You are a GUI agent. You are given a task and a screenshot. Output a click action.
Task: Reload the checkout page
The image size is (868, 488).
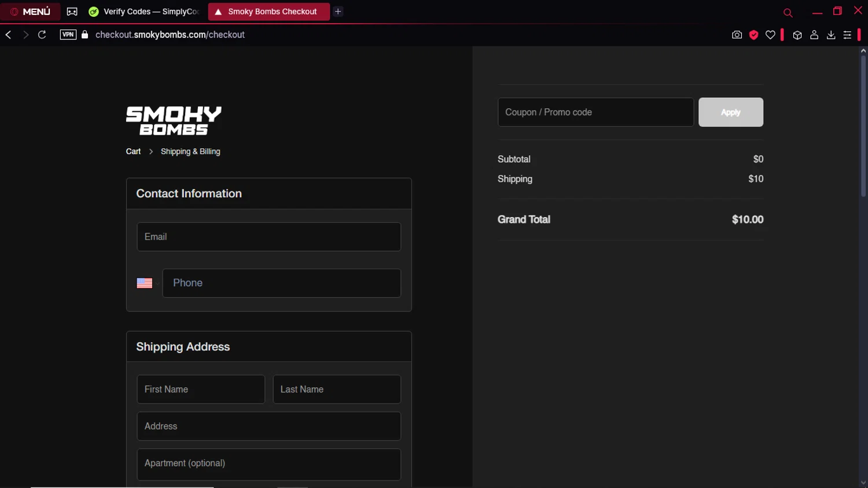click(42, 35)
